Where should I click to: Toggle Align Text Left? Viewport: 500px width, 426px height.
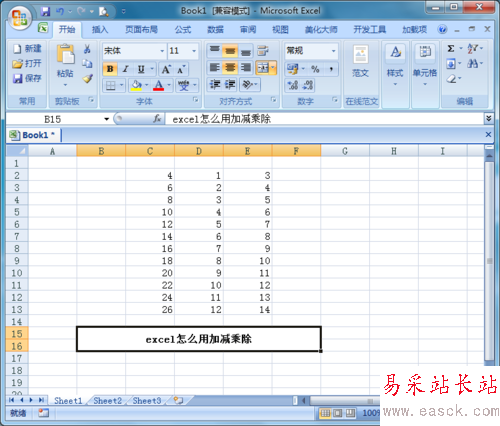(x=215, y=68)
